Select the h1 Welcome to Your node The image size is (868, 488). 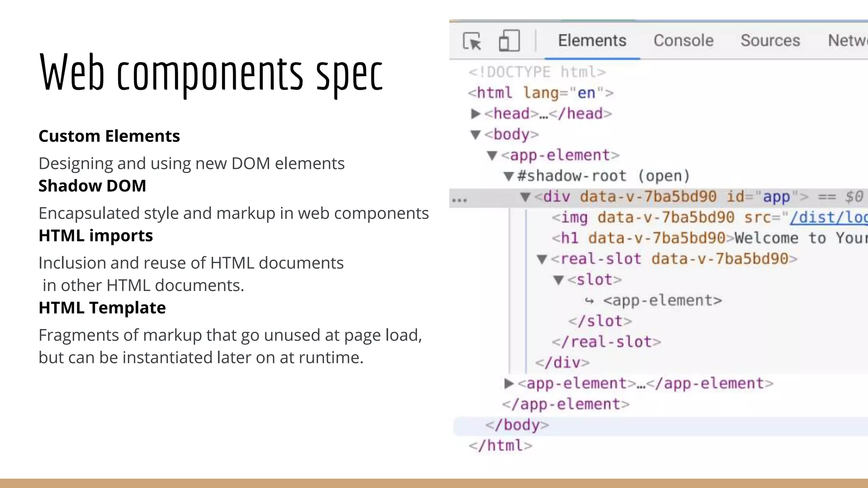[709, 238]
